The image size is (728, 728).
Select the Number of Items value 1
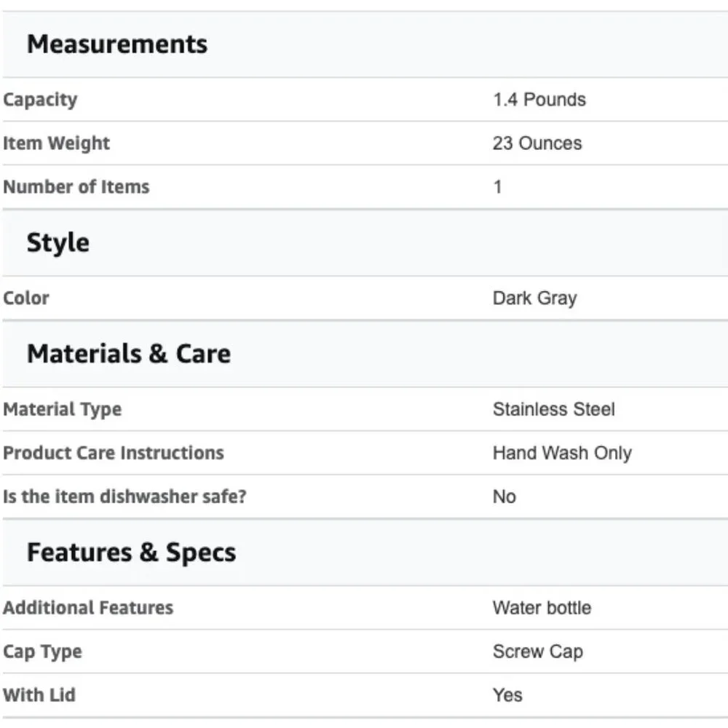click(x=498, y=186)
